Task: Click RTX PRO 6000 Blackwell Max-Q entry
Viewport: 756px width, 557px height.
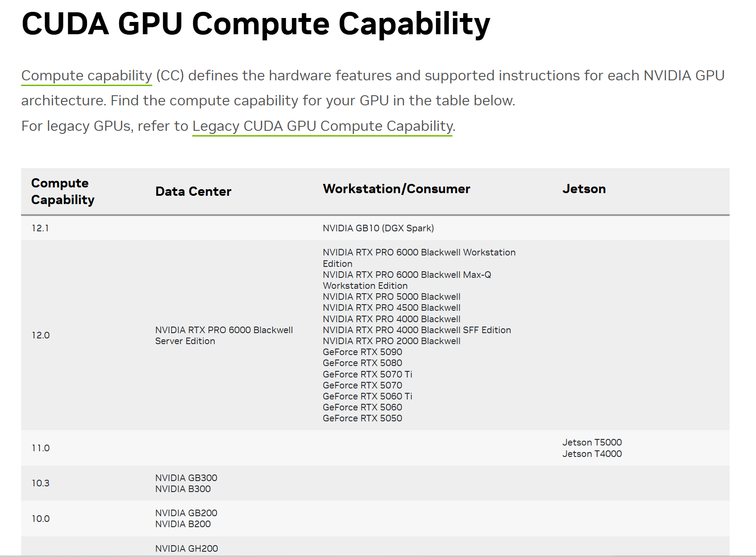Action: [407, 280]
